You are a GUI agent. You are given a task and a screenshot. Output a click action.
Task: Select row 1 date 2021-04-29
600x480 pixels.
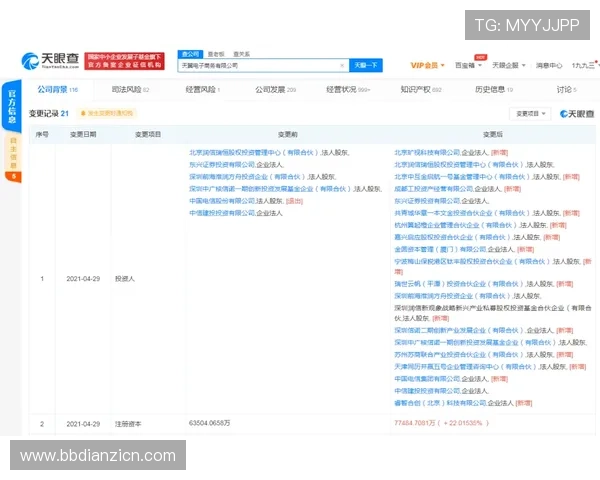tap(83, 279)
